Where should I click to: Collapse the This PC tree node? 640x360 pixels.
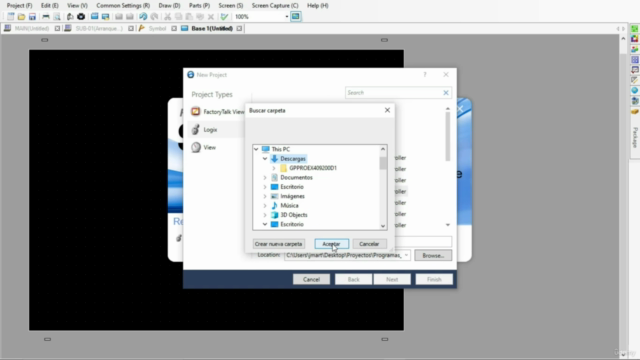[256, 149]
